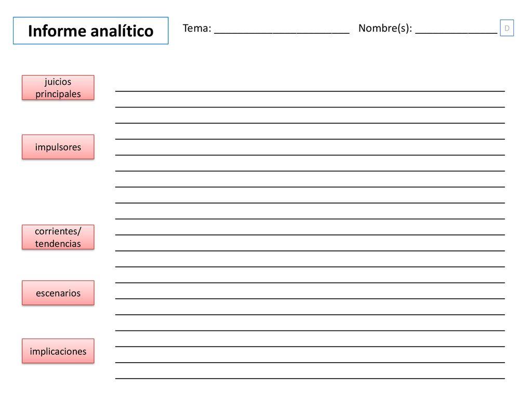Click the writing line beside corrientes/tendencias
Screen dimensions: 532x399
pyautogui.click(x=310, y=235)
